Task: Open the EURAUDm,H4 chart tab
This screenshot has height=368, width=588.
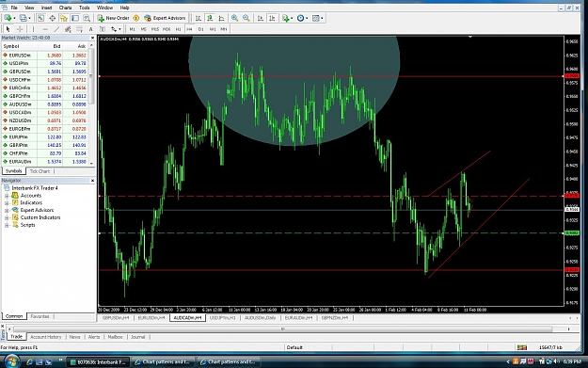Action: click(x=298, y=318)
